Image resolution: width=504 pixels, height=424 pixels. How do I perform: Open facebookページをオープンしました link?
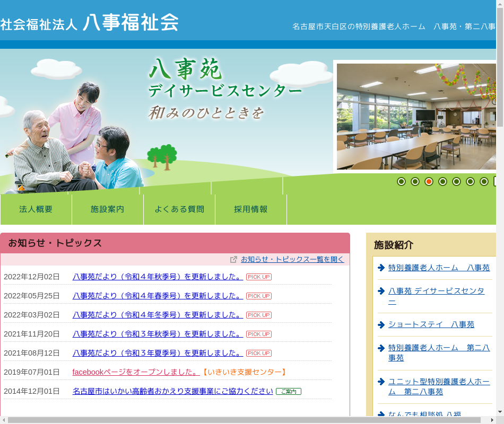(x=136, y=372)
